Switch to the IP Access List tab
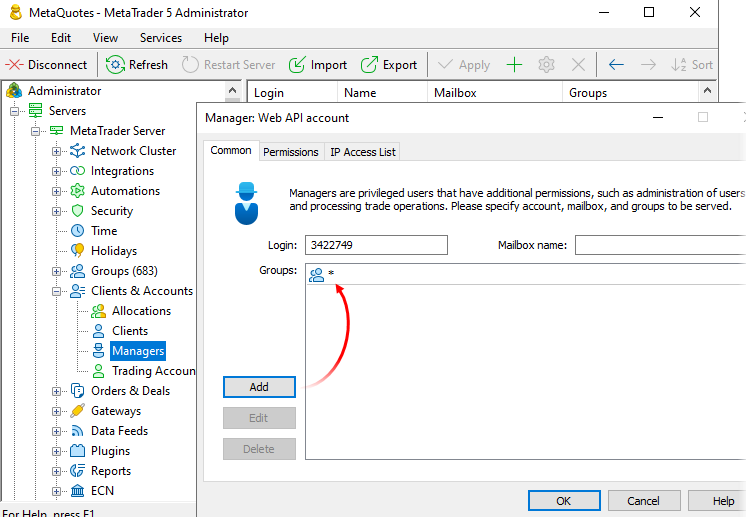Screen dimensions: 746x517 click(363, 152)
